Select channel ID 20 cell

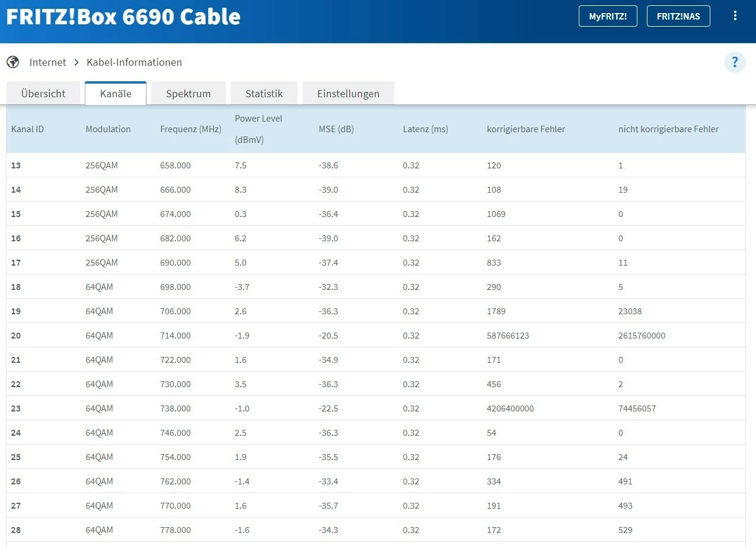click(16, 336)
